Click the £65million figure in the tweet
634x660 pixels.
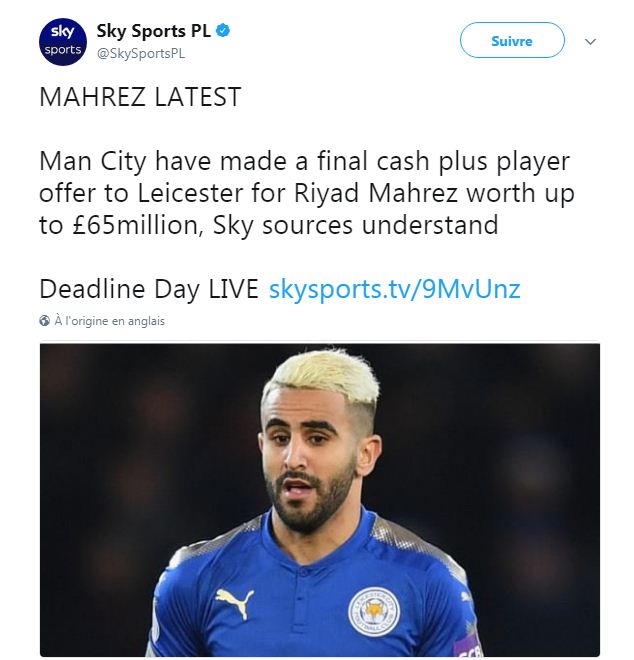pos(136,225)
